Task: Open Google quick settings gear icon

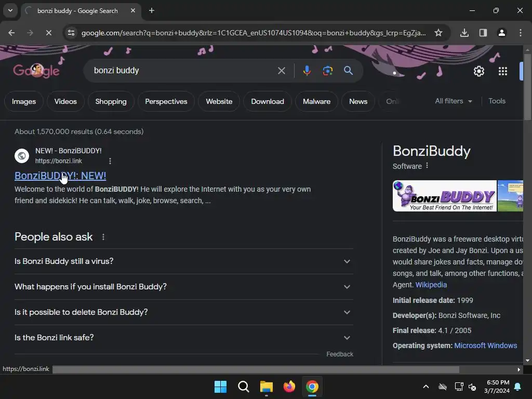Action: coord(478,71)
